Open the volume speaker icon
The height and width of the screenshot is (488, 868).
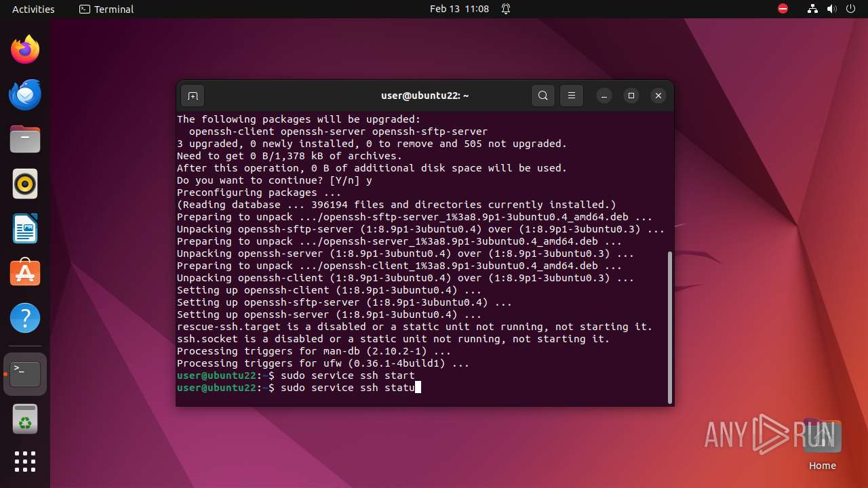(832, 9)
